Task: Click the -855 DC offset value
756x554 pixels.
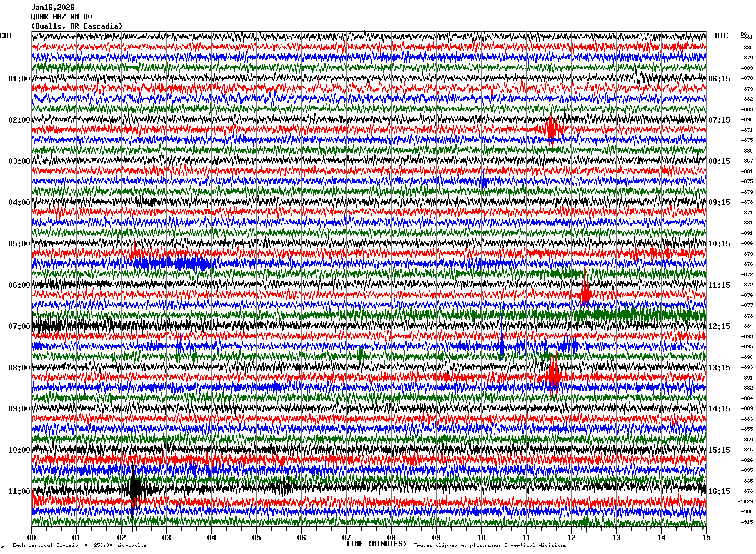Action: pyautogui.click(x=747, y=429)
